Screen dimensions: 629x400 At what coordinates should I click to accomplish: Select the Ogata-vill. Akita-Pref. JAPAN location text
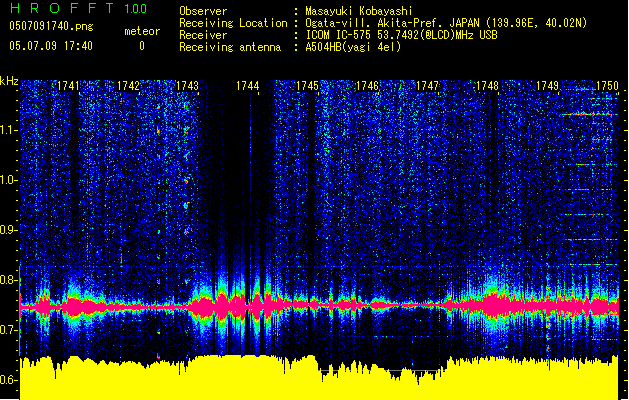pyautogui.click(x=446, y=23)
